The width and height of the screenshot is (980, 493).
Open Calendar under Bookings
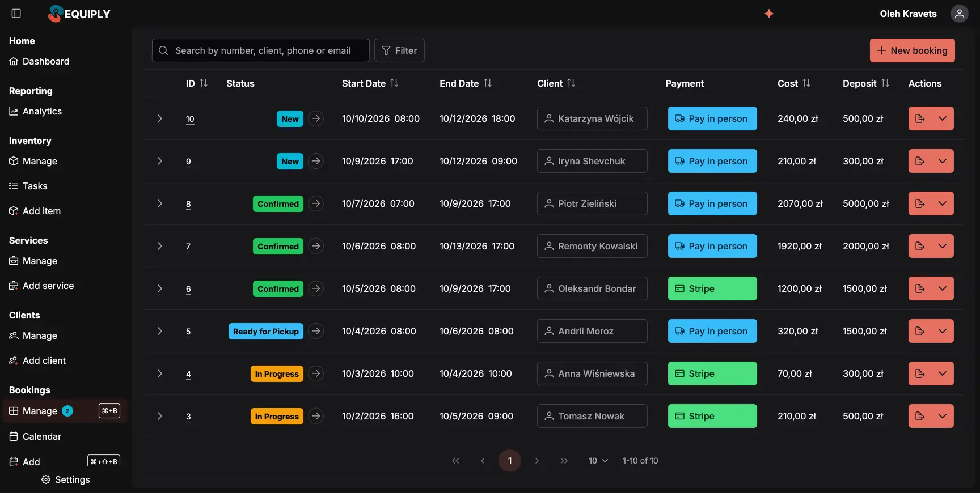35,436
